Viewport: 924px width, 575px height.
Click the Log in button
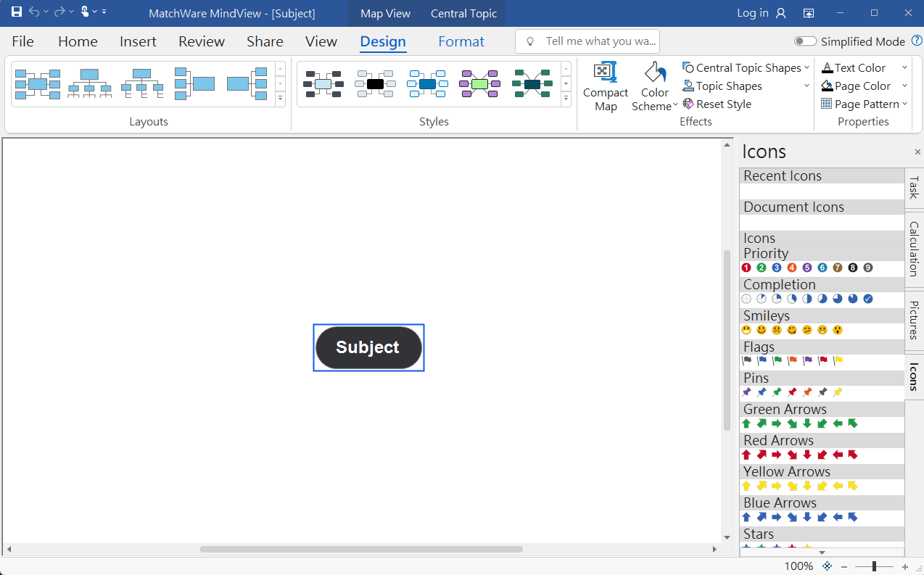pos(761,13)
